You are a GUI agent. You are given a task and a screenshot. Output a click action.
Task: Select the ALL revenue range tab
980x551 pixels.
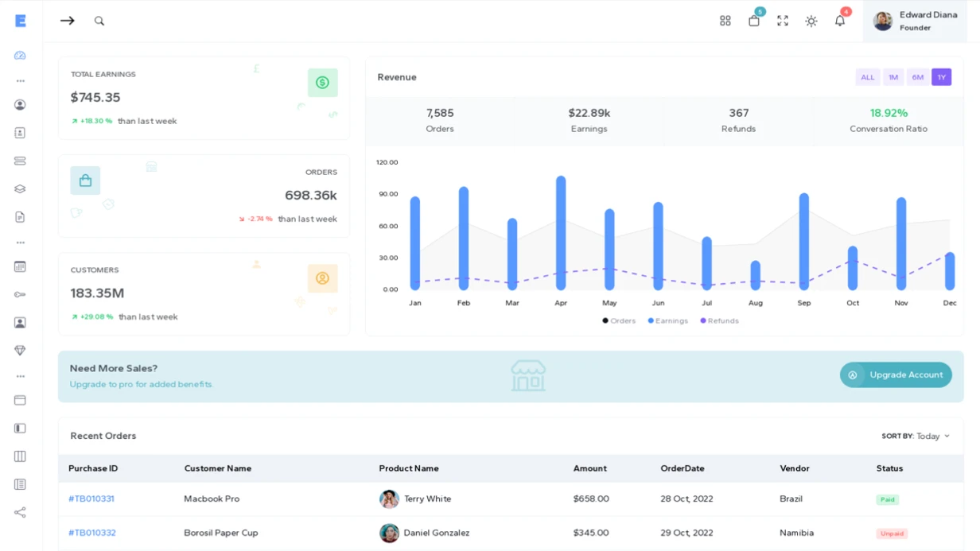[867, 77]
